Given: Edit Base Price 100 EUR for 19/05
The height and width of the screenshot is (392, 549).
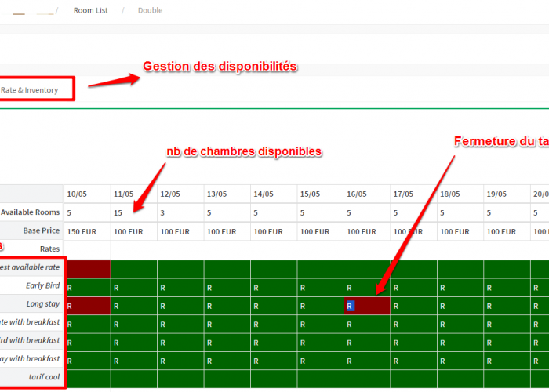Looking at the screenshot, I should point(507,231).
